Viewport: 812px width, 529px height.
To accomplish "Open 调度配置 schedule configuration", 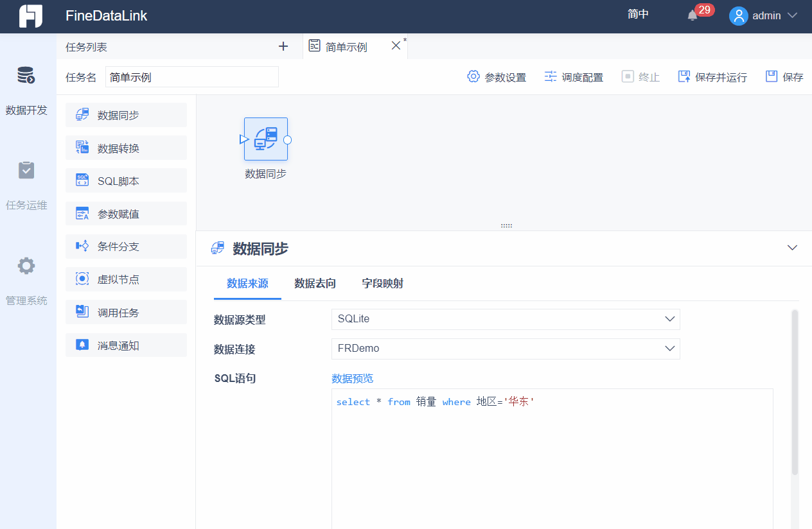I will [x=574, y=77].
